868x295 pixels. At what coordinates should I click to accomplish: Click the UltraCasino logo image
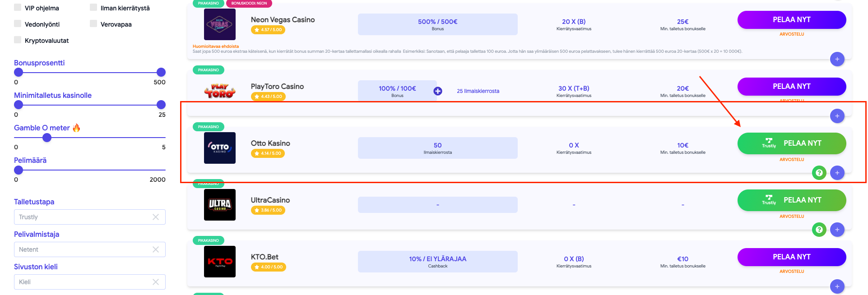pyautogui.click(x=220, y=205)
